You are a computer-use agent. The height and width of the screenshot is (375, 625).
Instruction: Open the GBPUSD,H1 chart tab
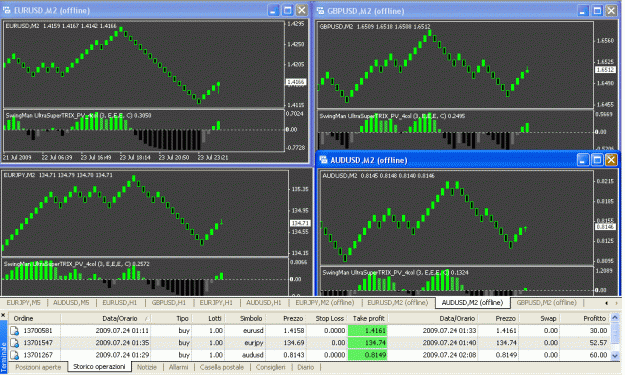[x=169, y=303]
